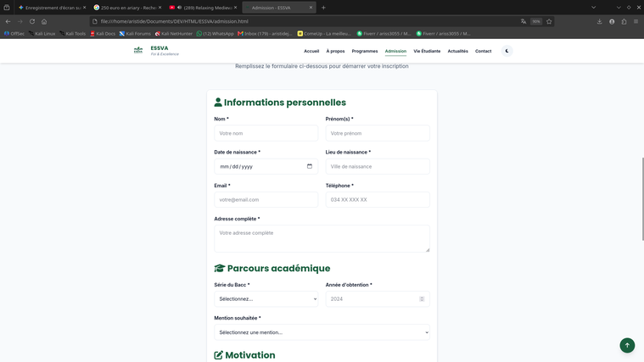Click the scroll-to-top arrow button

[x=627, y=345]
